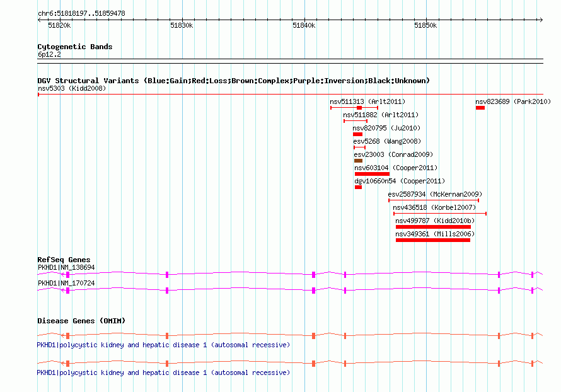Image resolution: width=561 pixels, height=392 pixels.
Task: Click the leftmost exon of first OMIM track
Action: click(67, 335)
